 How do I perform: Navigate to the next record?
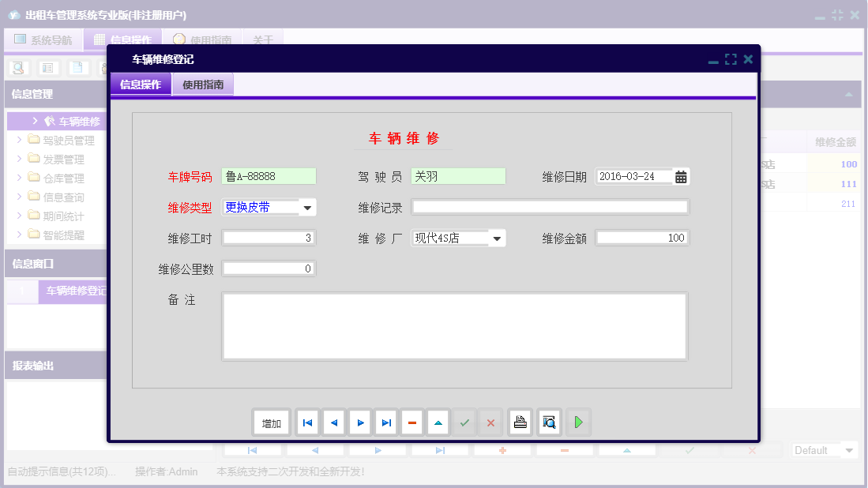pyautogui.click(x=359, y=422)
